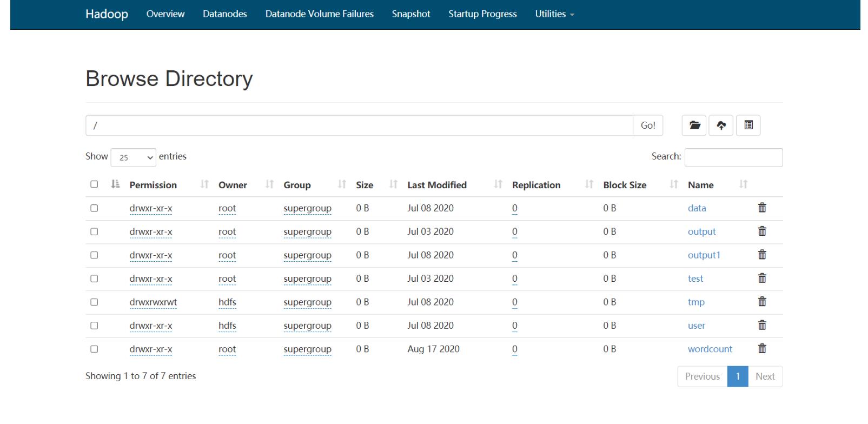Viewport: 868px width, 424px height.
Task: Click the Previous page button
Action: pyautogui.click(x=703, y=376)
